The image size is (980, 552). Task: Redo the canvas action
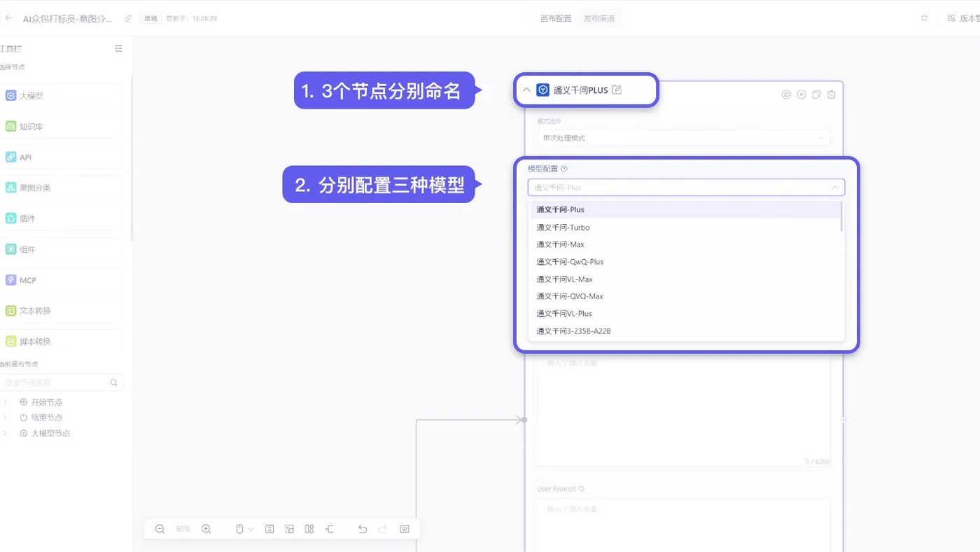(383, 529)
